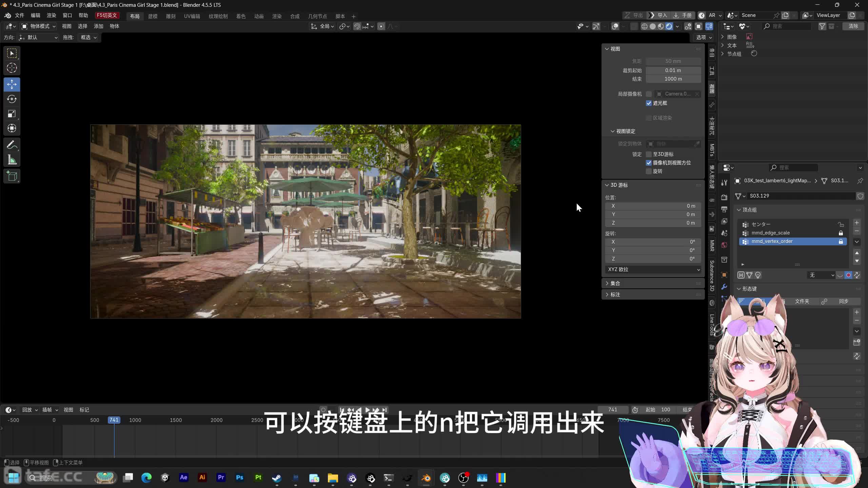
Task: Open the 文件 menu
Action: [20, 16]
